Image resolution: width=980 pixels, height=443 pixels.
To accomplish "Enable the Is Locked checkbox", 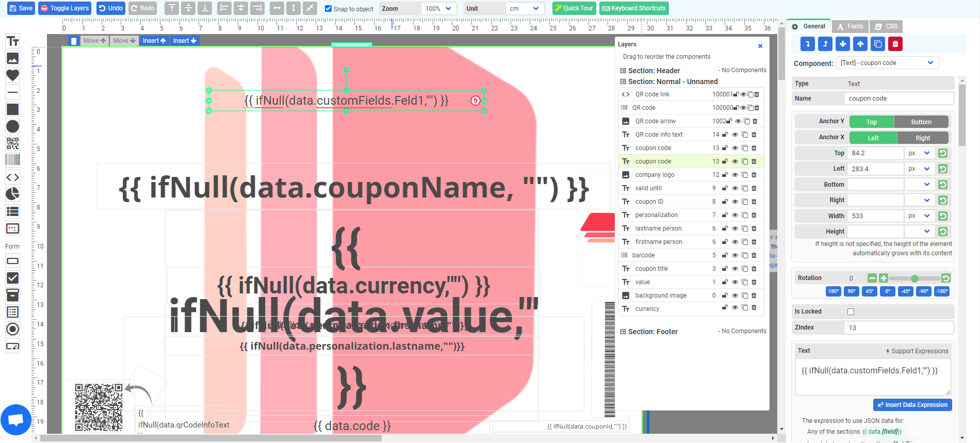I will pyautogui.click(x=851, y=311).
